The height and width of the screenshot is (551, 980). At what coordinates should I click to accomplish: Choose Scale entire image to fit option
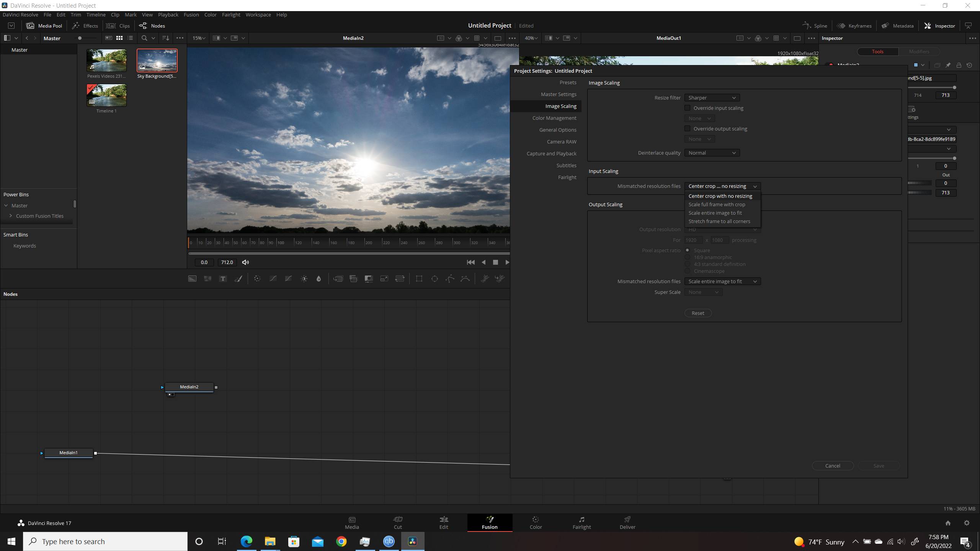[x=715, y=213]
